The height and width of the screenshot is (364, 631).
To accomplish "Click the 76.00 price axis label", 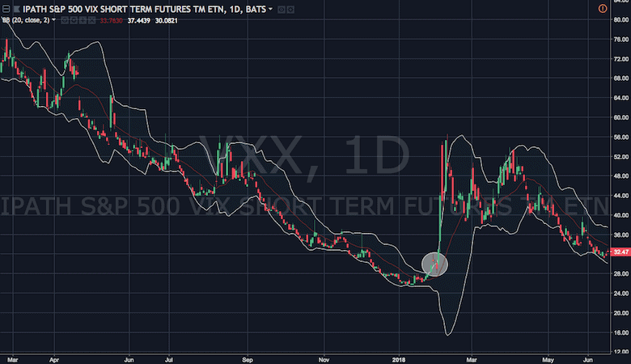I will point(621,40).
